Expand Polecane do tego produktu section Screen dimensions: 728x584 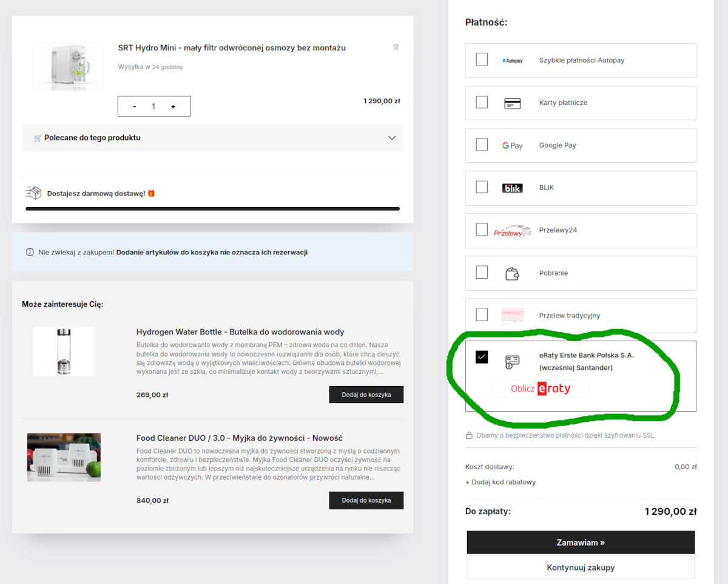coord(212,138)
